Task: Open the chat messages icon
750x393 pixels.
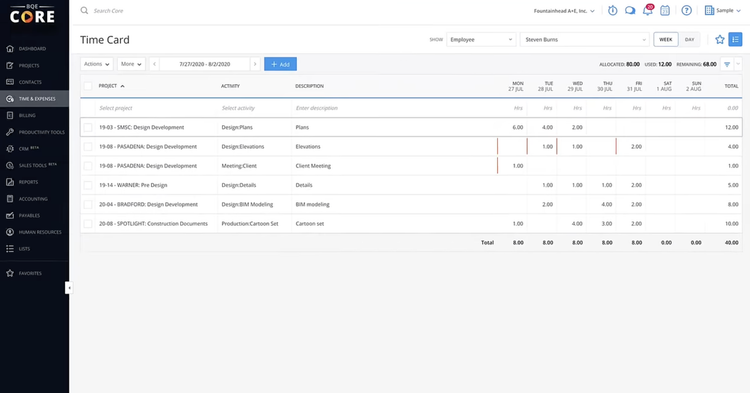Action: point(630,11)
